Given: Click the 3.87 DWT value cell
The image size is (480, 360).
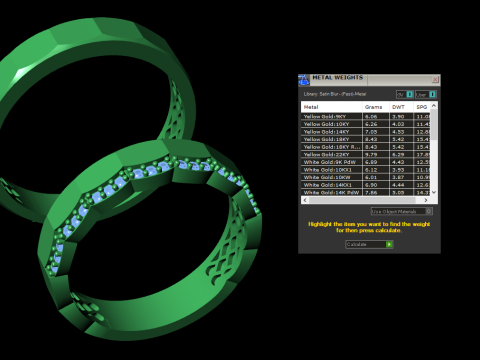Looking at the screenshot, I should 402,177.
